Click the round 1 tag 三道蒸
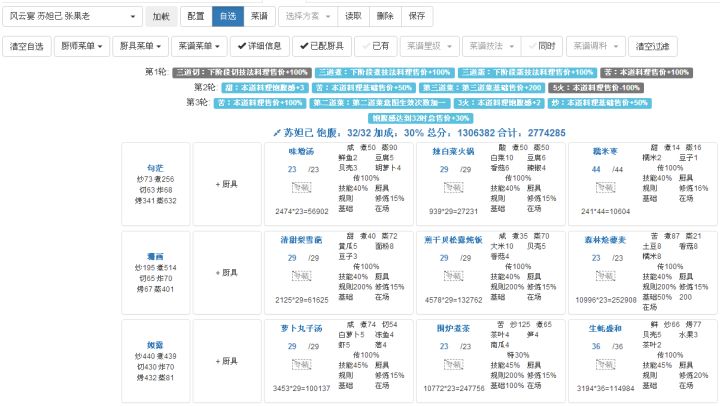Screen dimensions: 720x406 click(528, 73)
